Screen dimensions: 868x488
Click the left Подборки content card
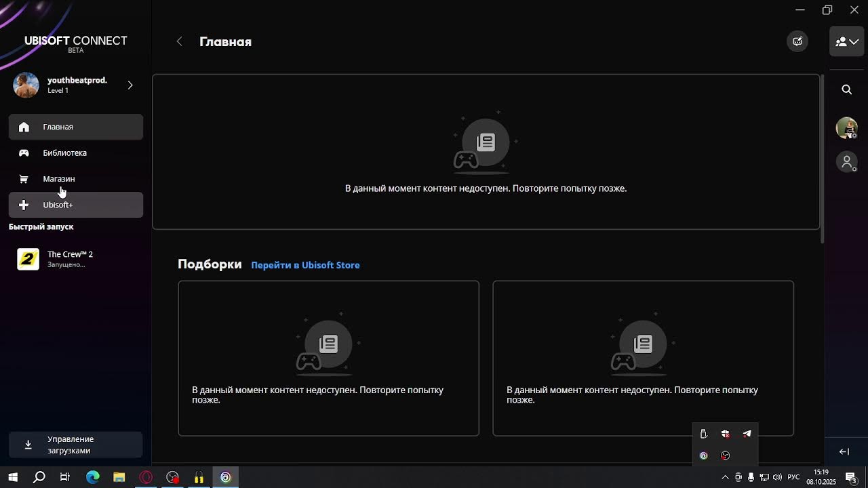coord(328,358)
